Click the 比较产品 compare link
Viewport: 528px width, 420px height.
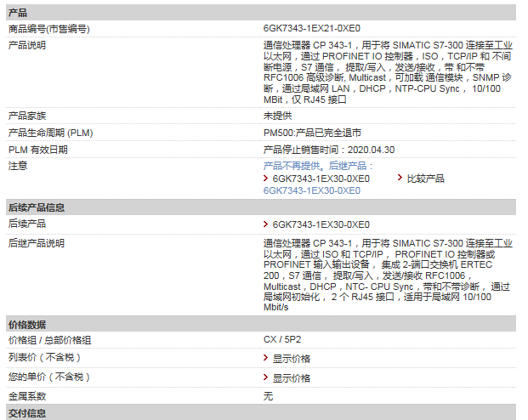(x=426, y=179)
